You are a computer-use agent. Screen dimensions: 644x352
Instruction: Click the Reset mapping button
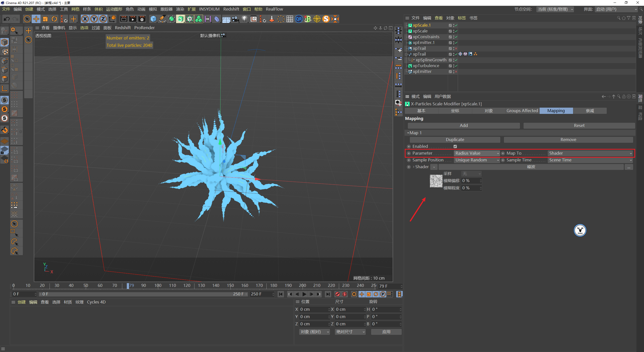579,125
